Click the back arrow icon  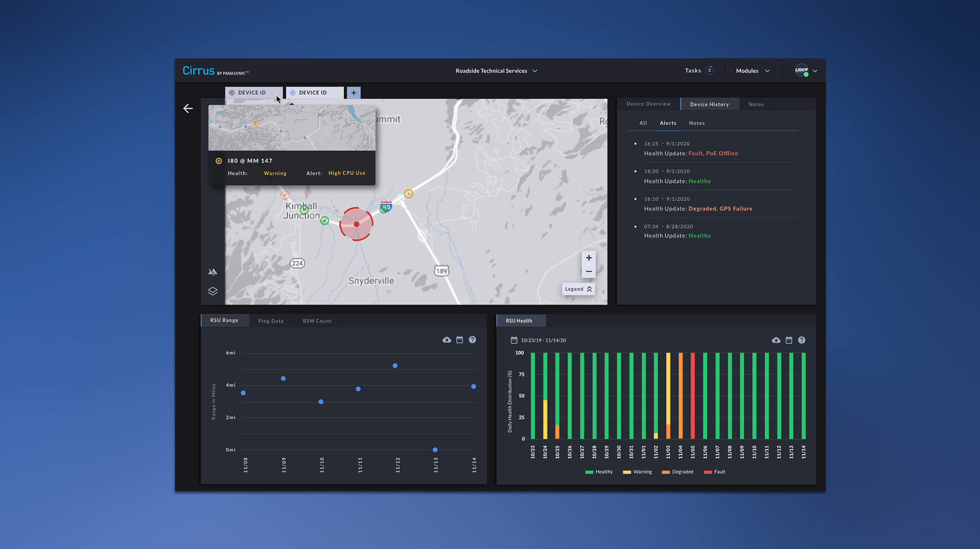[x=188, y=109]
